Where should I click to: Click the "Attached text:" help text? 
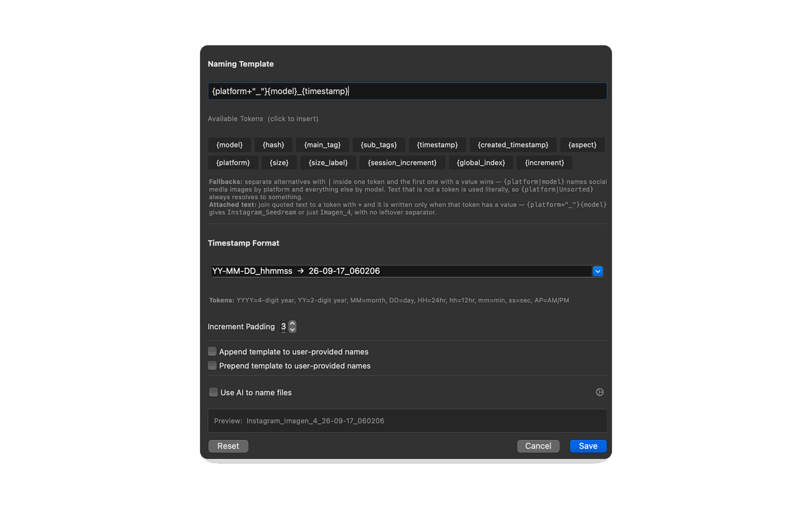tap(408, 208)
